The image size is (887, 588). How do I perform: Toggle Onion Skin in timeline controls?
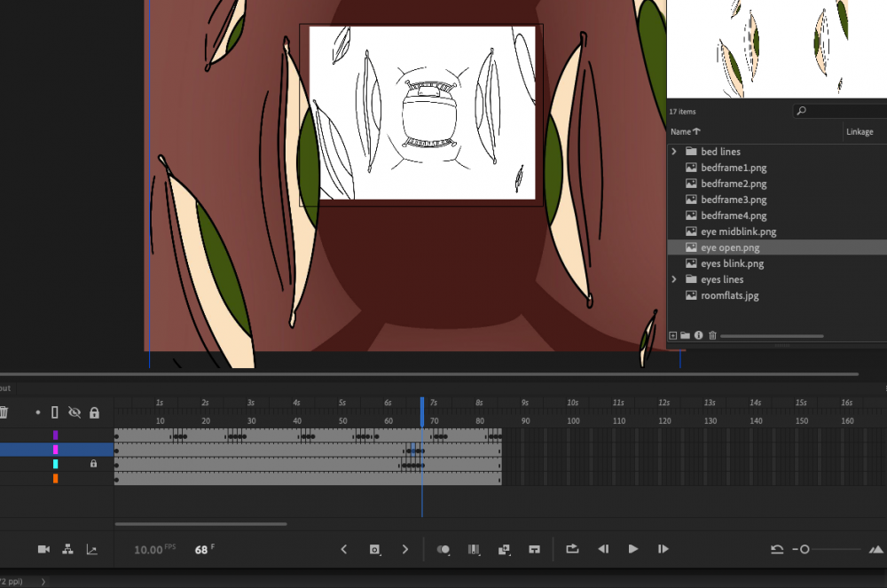click(443, 550)
